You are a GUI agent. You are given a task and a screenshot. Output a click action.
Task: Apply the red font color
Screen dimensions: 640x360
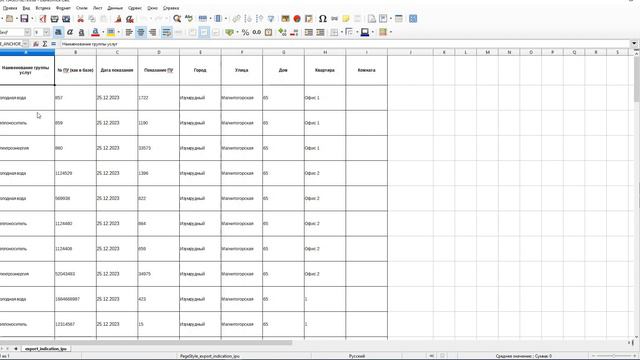(95, 32)
